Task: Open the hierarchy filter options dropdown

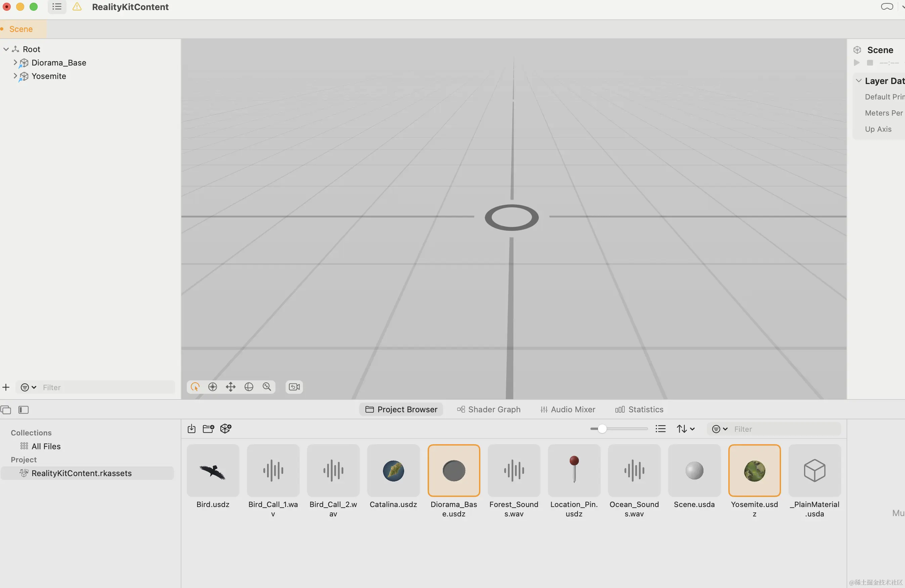Action: point(28,387)
